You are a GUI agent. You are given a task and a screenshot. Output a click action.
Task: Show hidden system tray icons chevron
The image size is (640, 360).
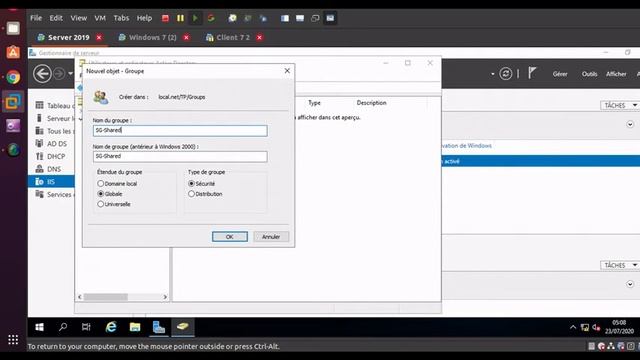click(x=573, y=327)
